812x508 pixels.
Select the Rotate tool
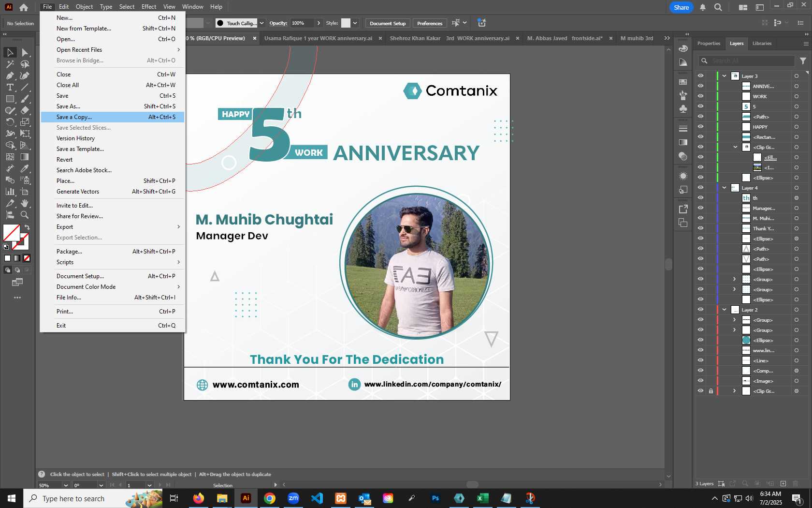tap(10, 122)
